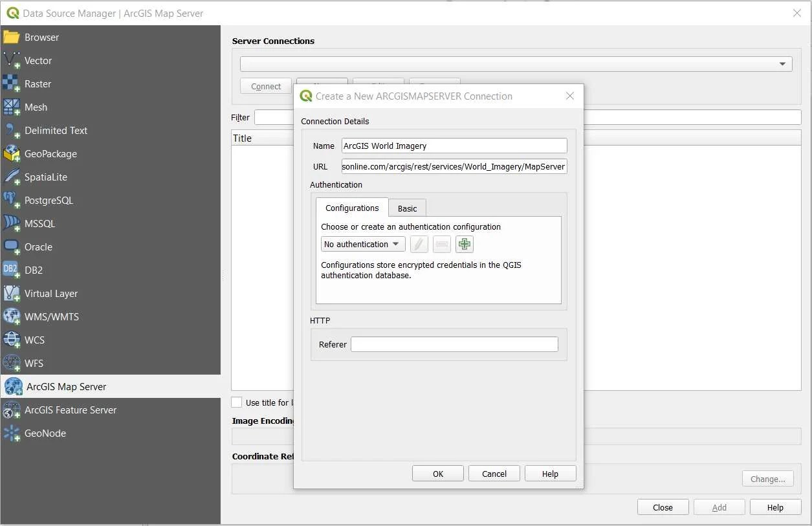Viewport: 812px width, 526px height.
Task: Enable the Use title checkbox
Action: [x=237, y=402]
